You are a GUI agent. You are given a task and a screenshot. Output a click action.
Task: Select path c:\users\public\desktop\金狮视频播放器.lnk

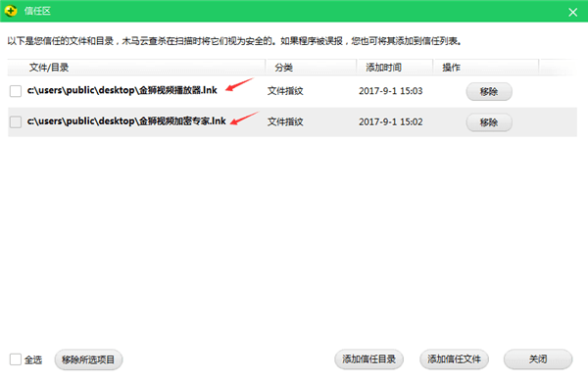[122, 90]
